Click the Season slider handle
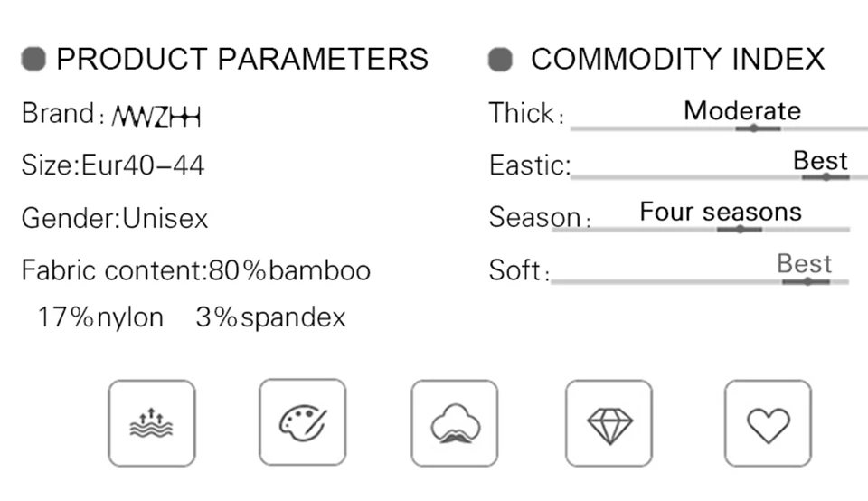Screen dimensions: 868x501 pyautogui.click(x=740, y=229)
